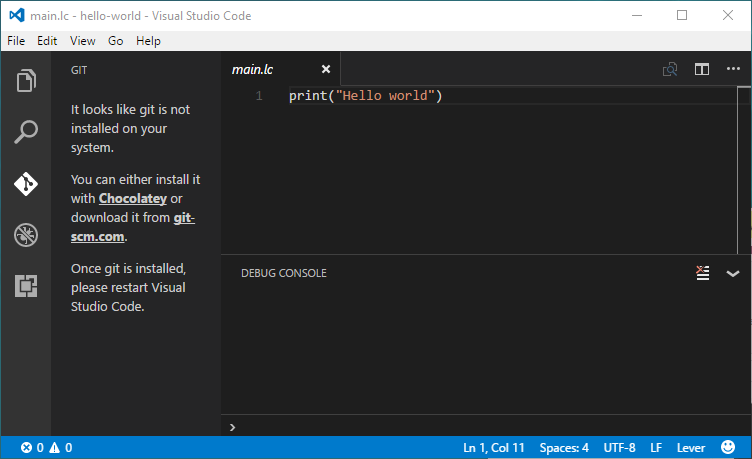Click the smiley feedback icon
752x459 pixels.
point(727,448)
